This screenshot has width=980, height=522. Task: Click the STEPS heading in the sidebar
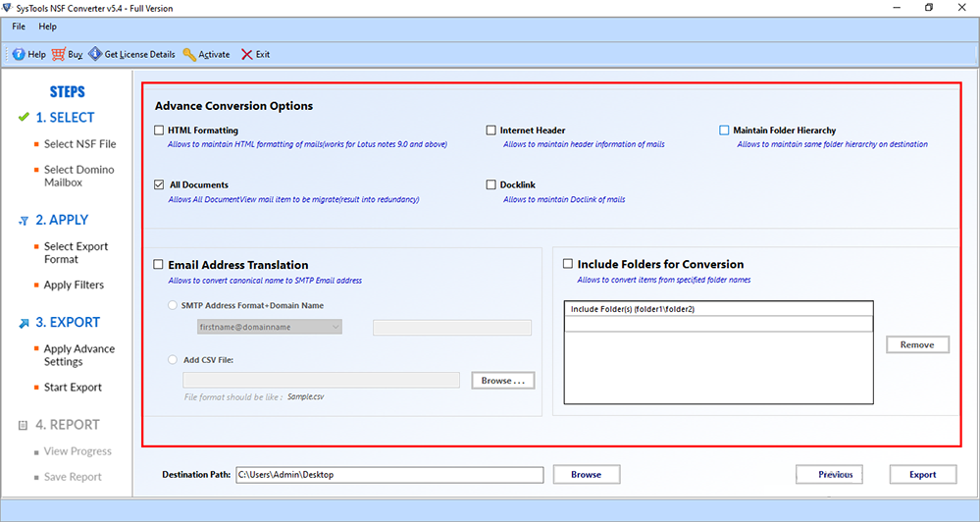pyautogui.click(x=67, y=92)
